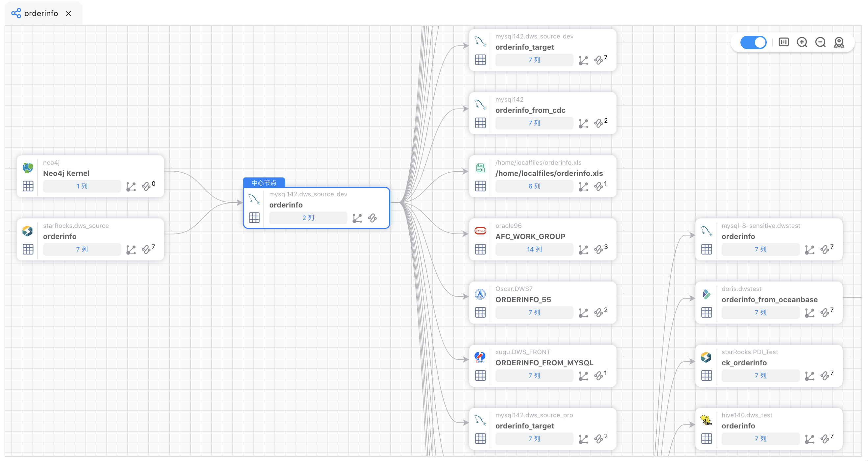This screenshot has width=868, height=461.
Task: Open the orderinfo_from_oceanbase node title
Action: tap(769, 300)
